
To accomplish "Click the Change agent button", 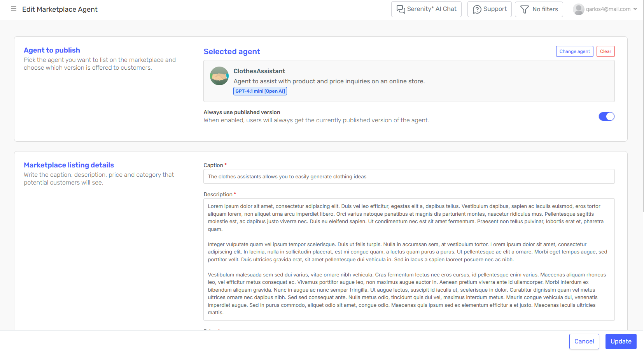I will point(574,51).
